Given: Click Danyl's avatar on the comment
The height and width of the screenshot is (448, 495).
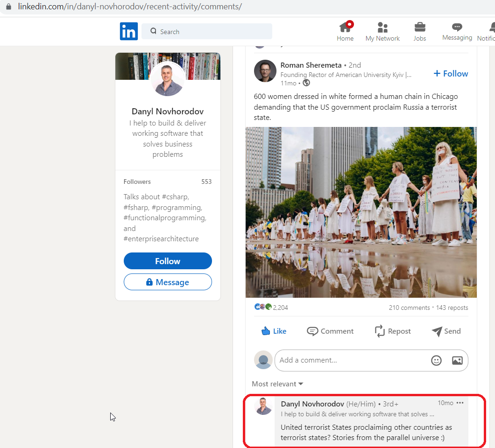Looking at the screenshot, I should [x=263, y=406].
